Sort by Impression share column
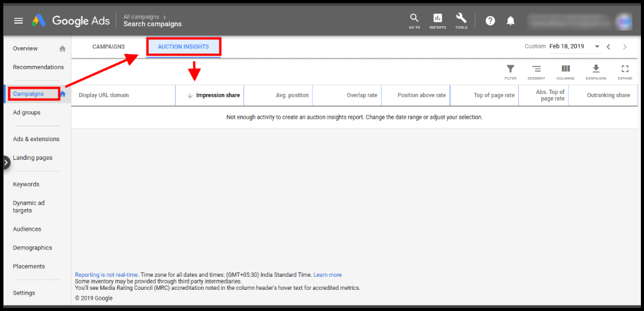The image size is (644, 311). point(218,95)
